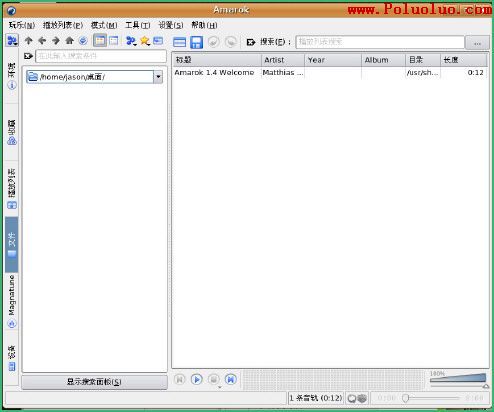This screenshot has width=494, height=412.
Task: Reload the file browser directory
Action: coord(83,41)
